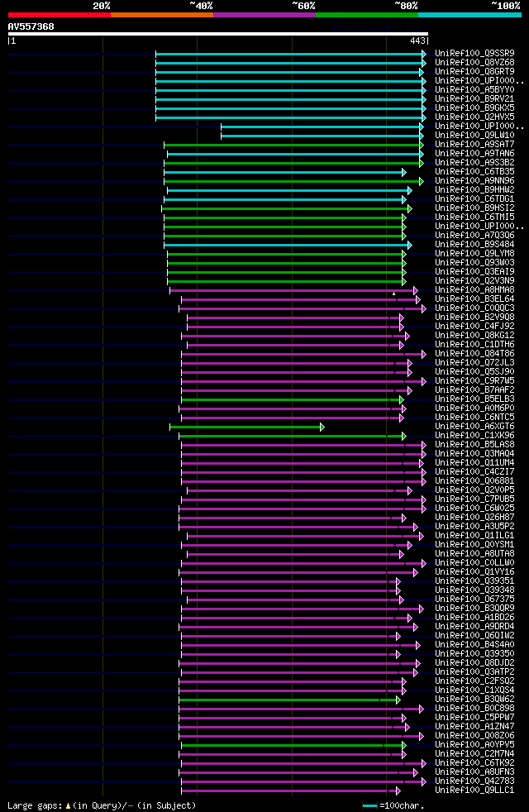
Task: Open hit UniRef100_B9RV21
Action: (474, 99)
